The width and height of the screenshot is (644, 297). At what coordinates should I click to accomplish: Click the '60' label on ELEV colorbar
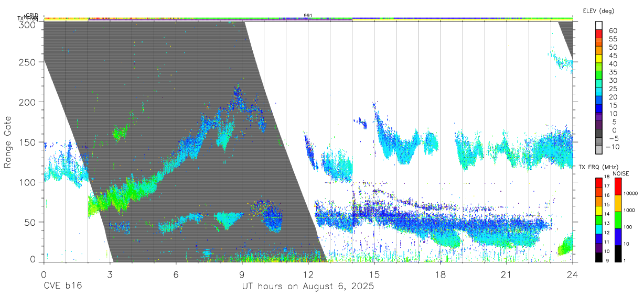tap(613, 31)
